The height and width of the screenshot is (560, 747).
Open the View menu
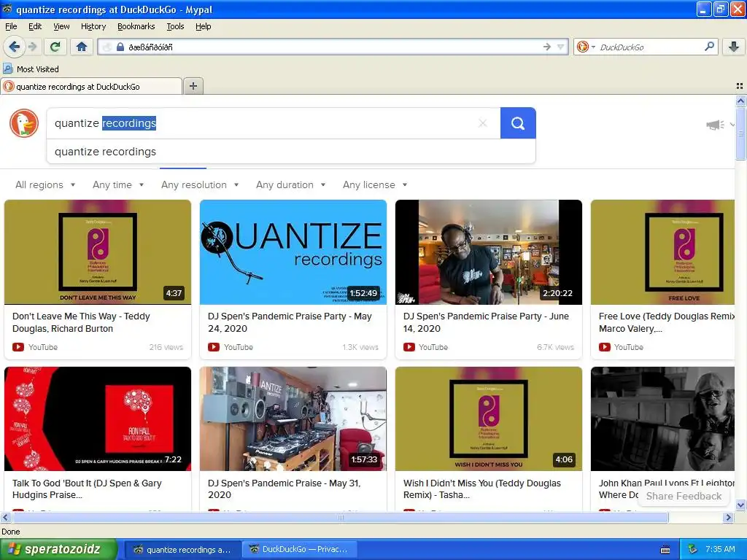tap(61, 26)
